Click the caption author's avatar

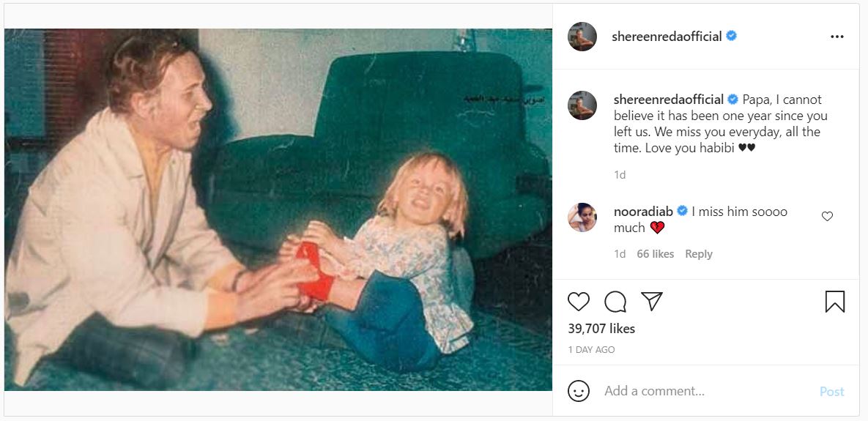click(x=582, y=105)
